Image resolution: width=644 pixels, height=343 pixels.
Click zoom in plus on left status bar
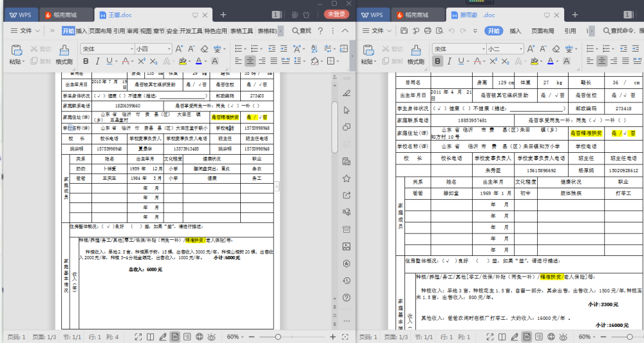[x=333, y=337]
